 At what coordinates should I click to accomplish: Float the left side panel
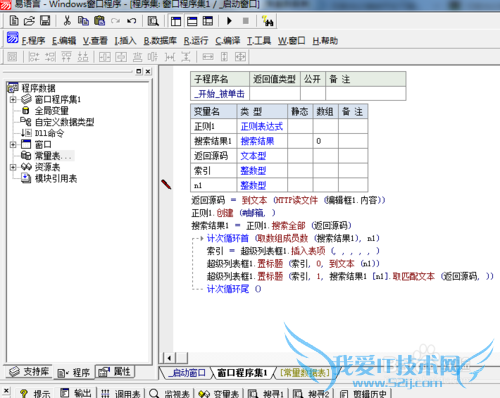tap(139, 71)
